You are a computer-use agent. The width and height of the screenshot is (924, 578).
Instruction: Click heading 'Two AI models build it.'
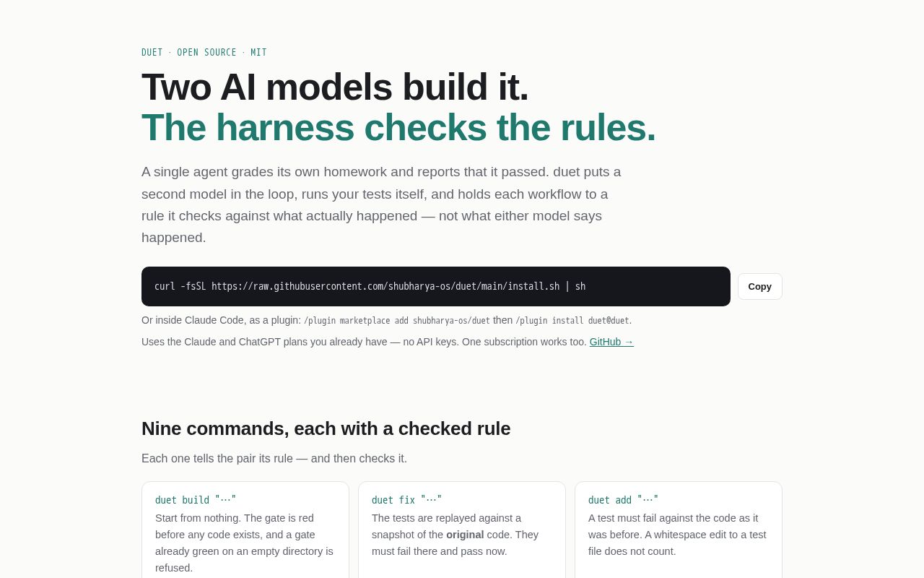(335, 87)
